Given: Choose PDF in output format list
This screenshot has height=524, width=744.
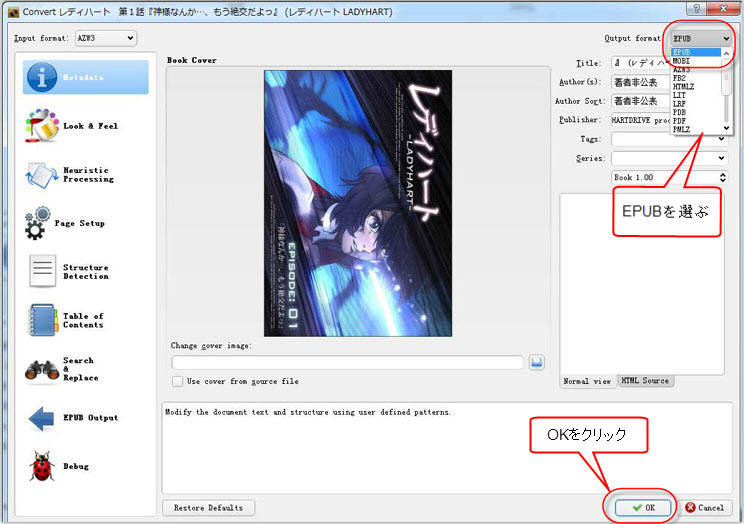Looking at the screenshot, I should [x=696, y=121].
